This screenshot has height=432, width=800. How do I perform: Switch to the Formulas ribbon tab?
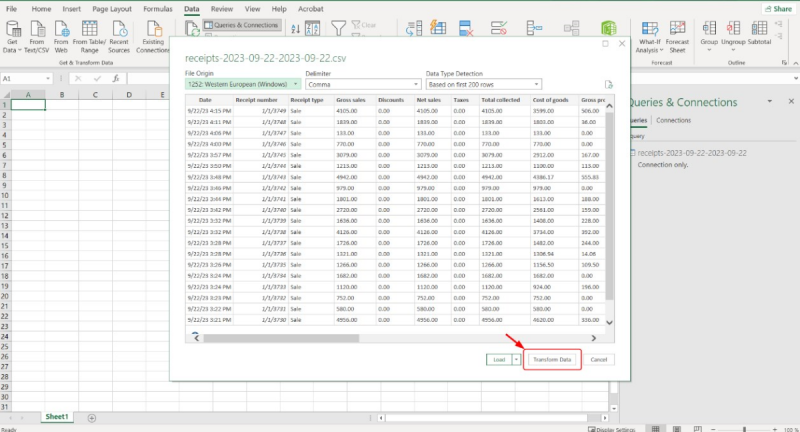156,8
